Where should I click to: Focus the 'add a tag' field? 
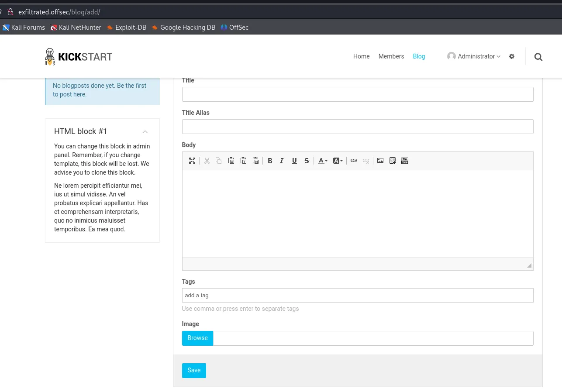(x=358, y=295)
